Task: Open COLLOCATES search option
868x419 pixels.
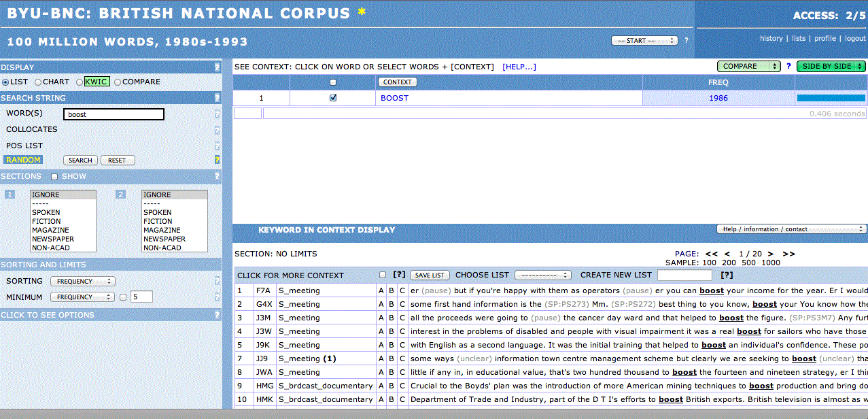Action: click(31, 129)
